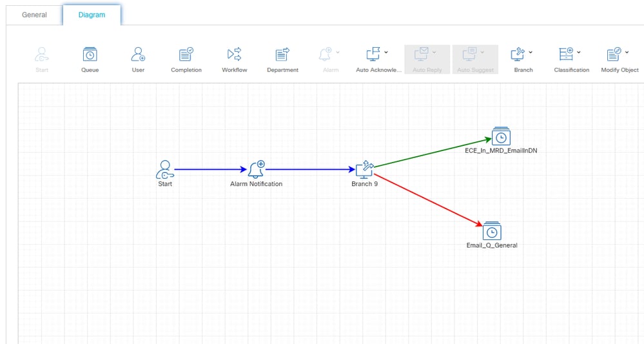Select the User node tool
Viewport: 644px width, 344px height.
click(138, 54)
